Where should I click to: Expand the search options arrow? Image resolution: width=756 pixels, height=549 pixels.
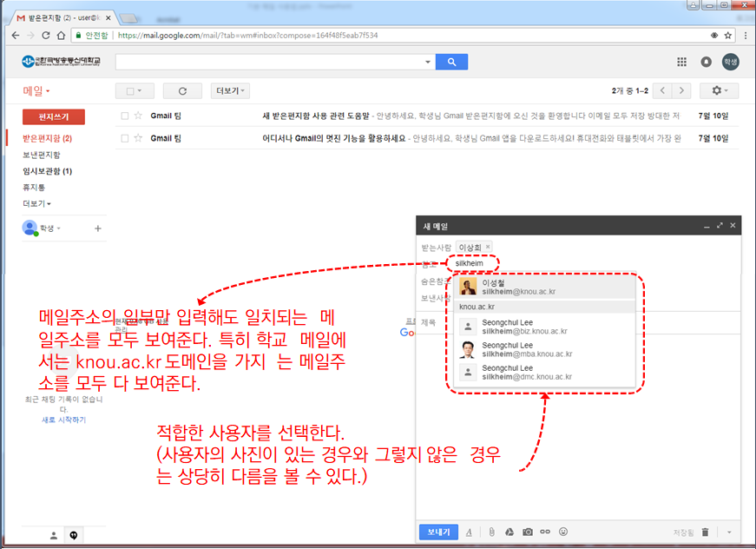pyautogui.click(x=428, y=62)
